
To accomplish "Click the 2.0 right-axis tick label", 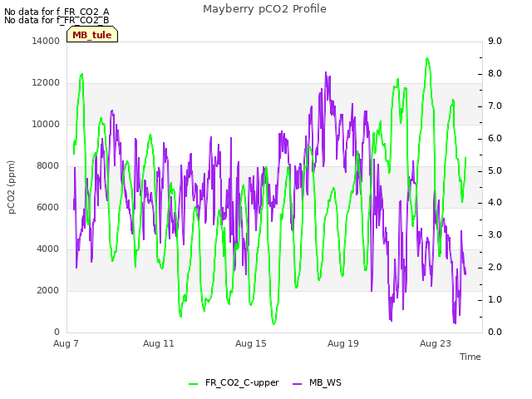I will point(495,268).
